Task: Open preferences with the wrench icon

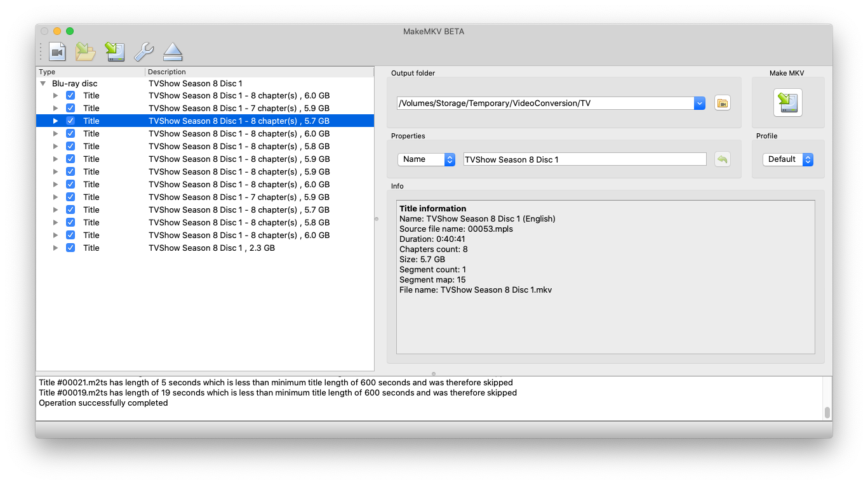Action: click(144, 51)
